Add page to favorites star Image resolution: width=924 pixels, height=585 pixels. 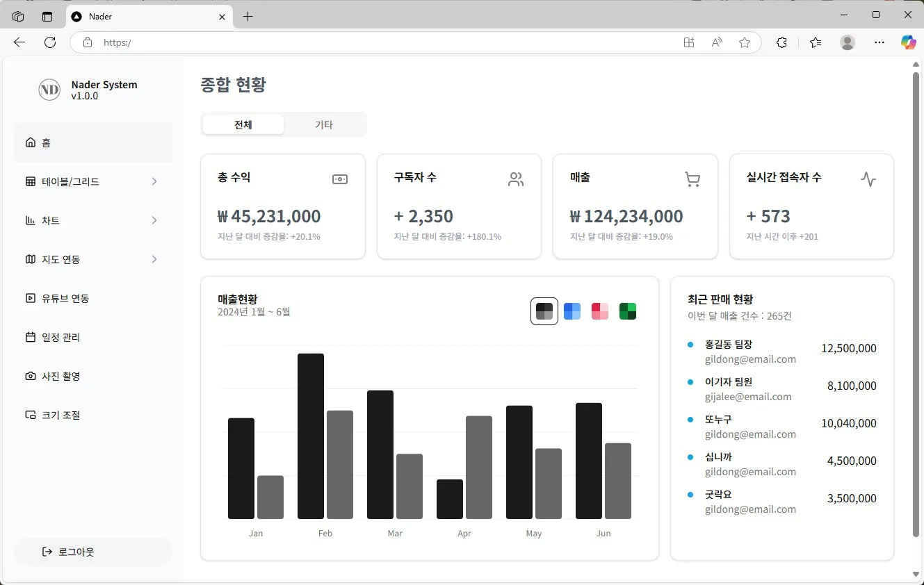(x=745, y=42)
